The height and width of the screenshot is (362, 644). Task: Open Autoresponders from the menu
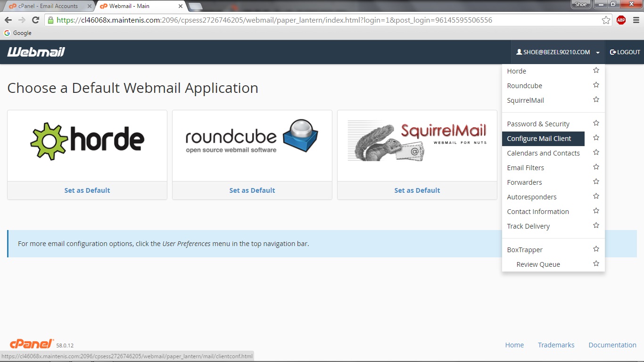[x=531, y=197]
